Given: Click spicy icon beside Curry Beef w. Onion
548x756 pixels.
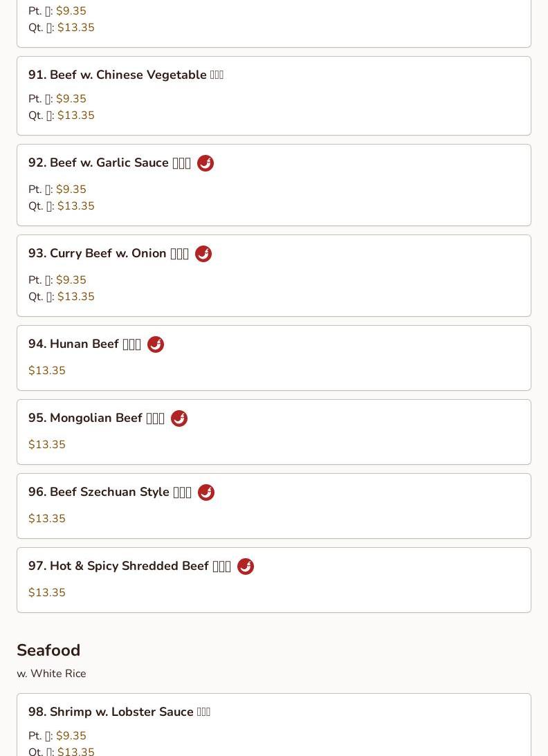Looking at the screenshot, I should (203, 254).
